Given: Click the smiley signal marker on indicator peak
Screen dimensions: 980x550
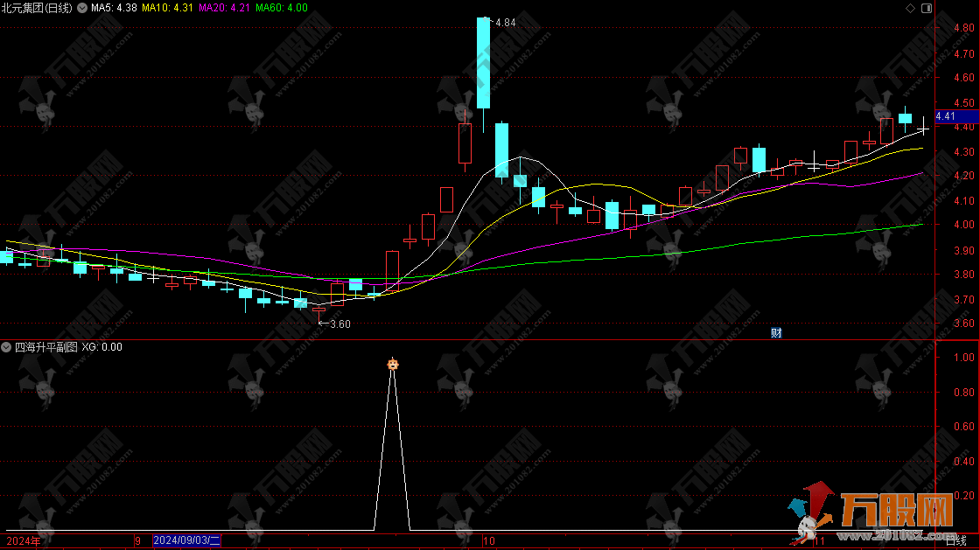Looking at the screenshot, I should (393, 364).
